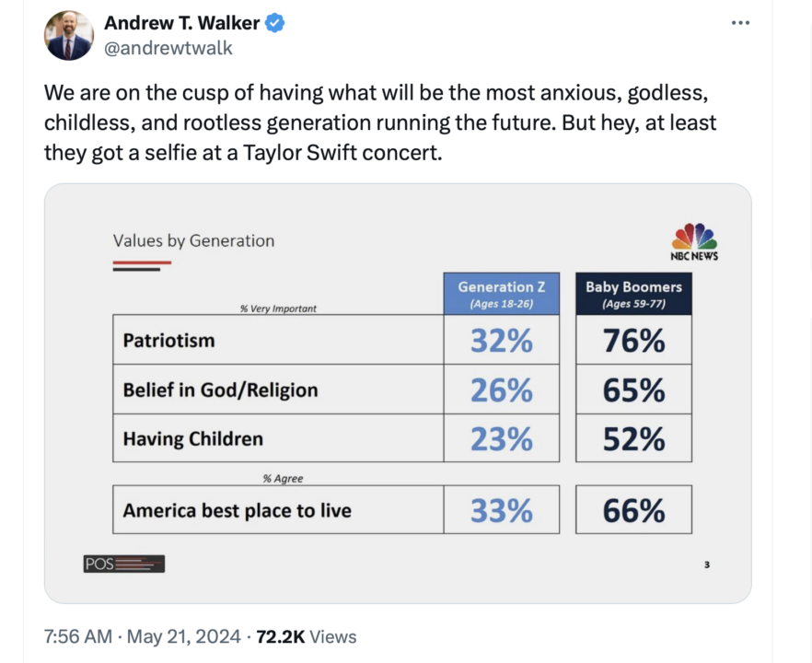Open the three-dot more options menu
812x663 pixels.
point(740,23)
